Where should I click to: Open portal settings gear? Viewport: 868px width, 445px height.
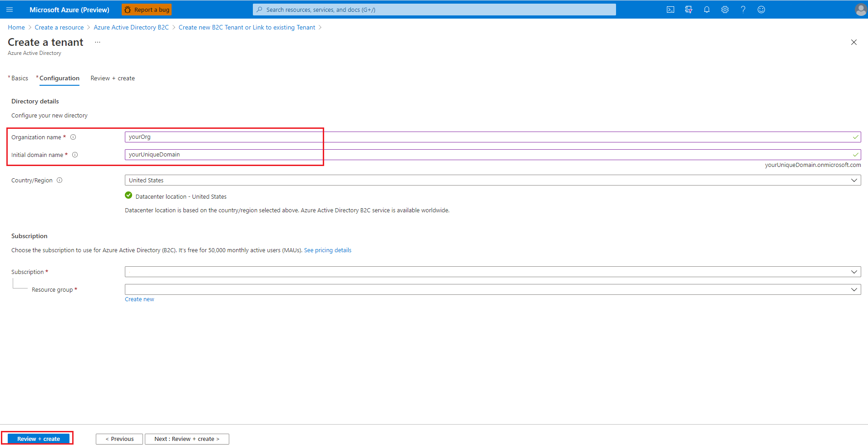pos(725,9)
